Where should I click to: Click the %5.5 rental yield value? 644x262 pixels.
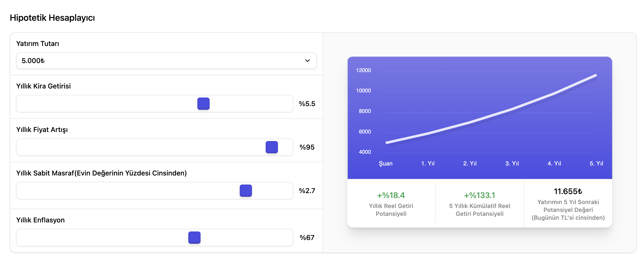tap(307, 104)
